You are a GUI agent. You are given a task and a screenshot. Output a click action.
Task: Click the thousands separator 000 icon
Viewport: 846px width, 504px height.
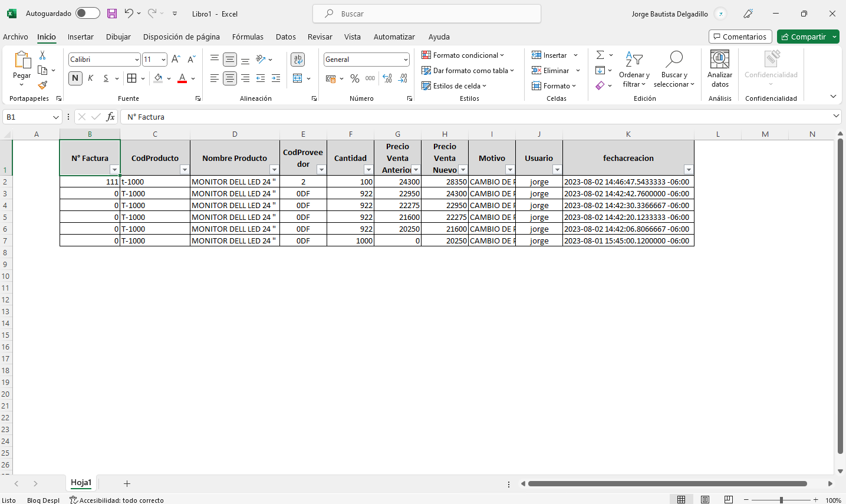(370, 78)
